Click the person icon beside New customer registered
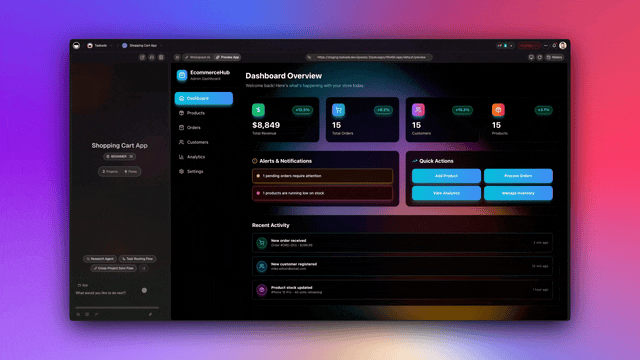Screen dimensions: 640x360 pos(262,266)
